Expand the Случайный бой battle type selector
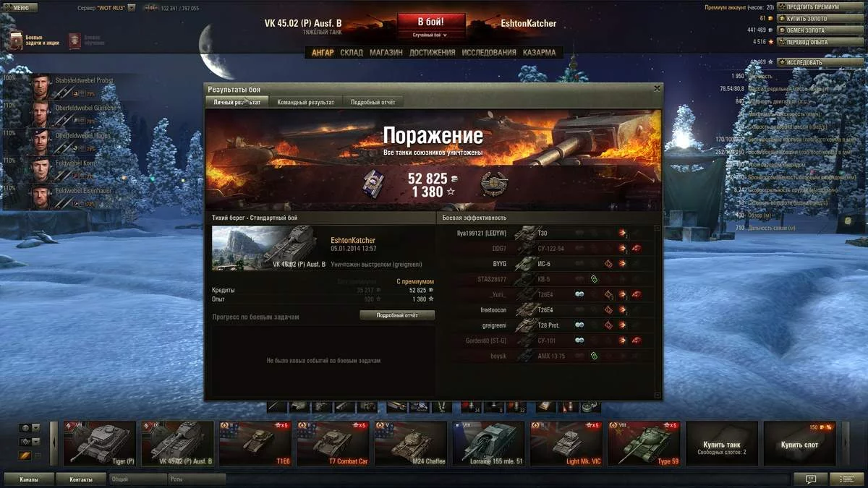868x488 pixels. pos(430,35)
